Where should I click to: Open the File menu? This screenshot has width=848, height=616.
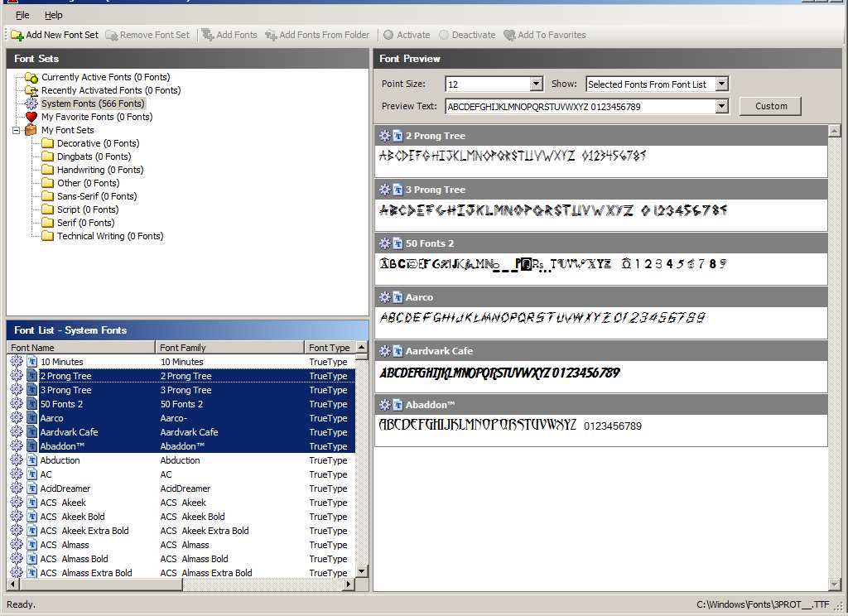(x=22, y=15)
